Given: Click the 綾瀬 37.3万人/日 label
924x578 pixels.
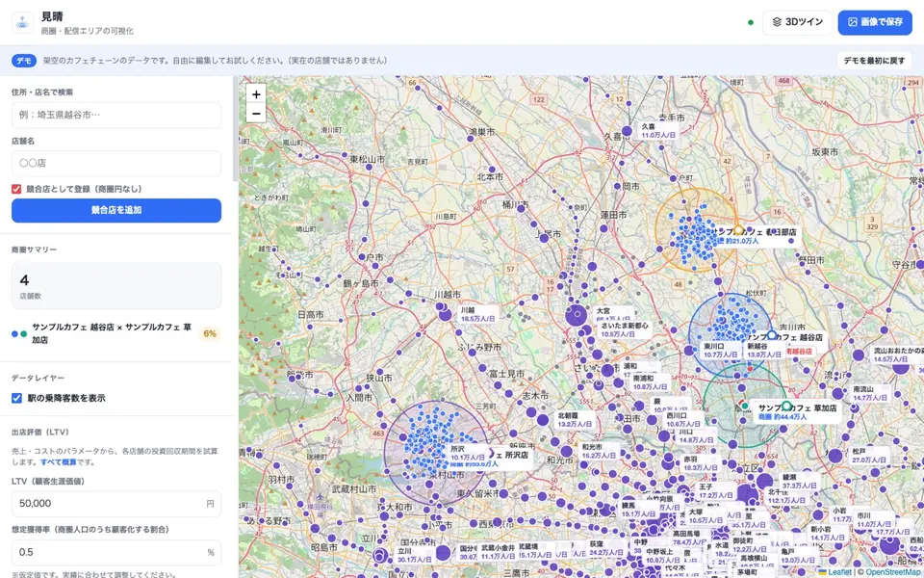Looking at the screenshot, I should click(x=799, y=481).
